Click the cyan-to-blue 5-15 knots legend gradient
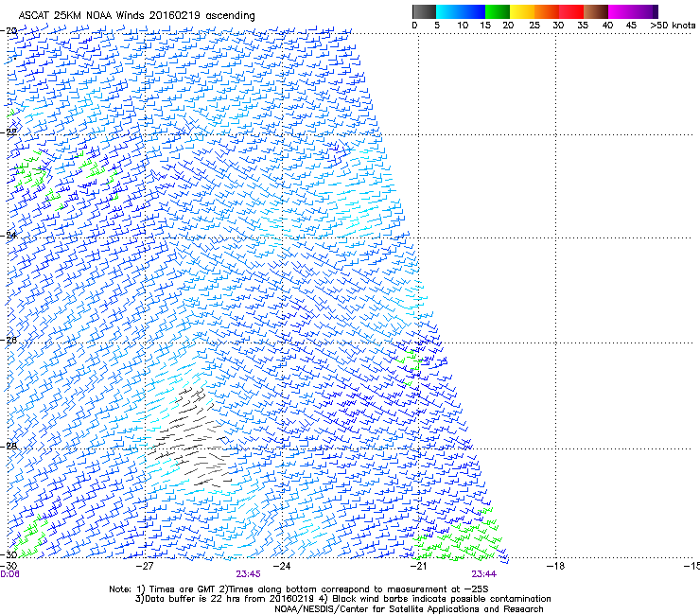 pos(461,11)
